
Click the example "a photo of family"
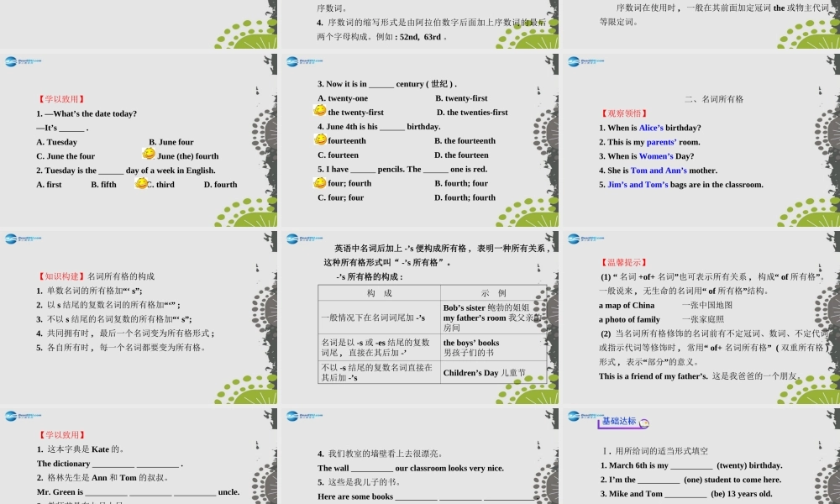[629, 320]
